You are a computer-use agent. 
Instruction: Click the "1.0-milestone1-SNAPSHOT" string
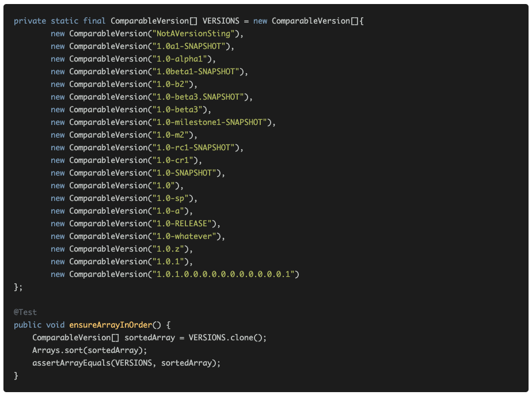click(210, 122)
